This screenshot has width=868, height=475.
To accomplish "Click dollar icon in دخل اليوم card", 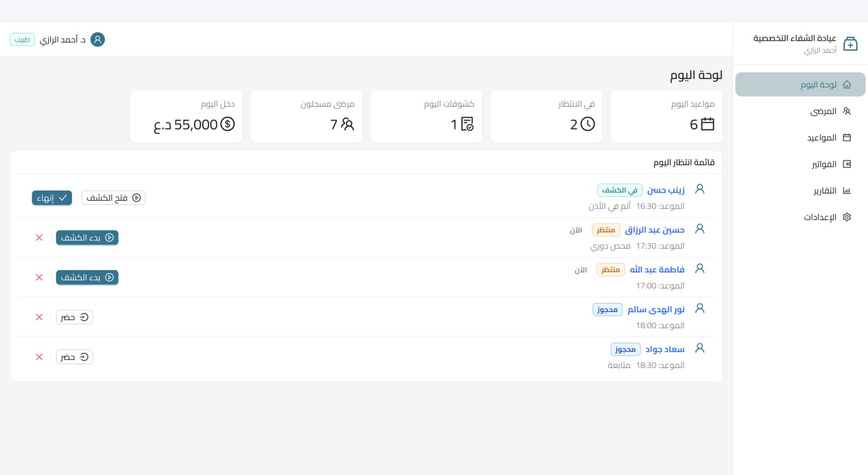I will point(228,124).
